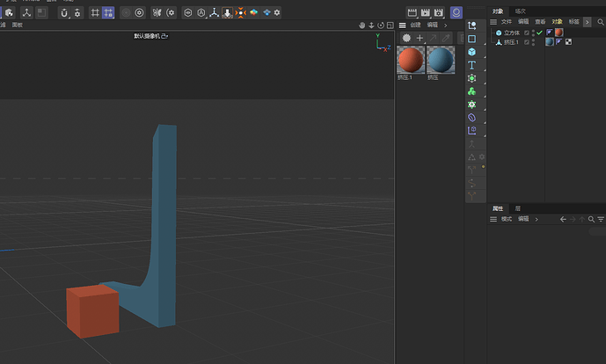Toggle the green checkmark on 立方体
Viewport: 606px width, 364px height.
539,33
